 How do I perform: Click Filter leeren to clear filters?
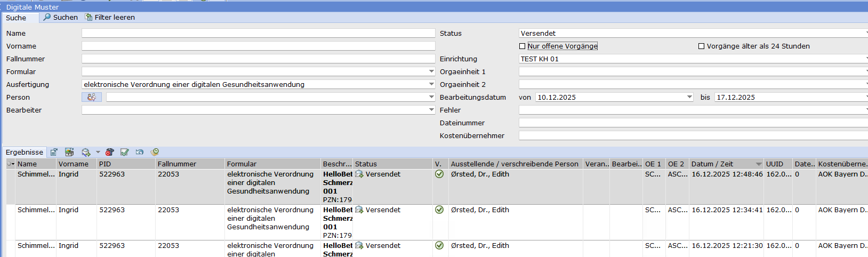[110, 18]
